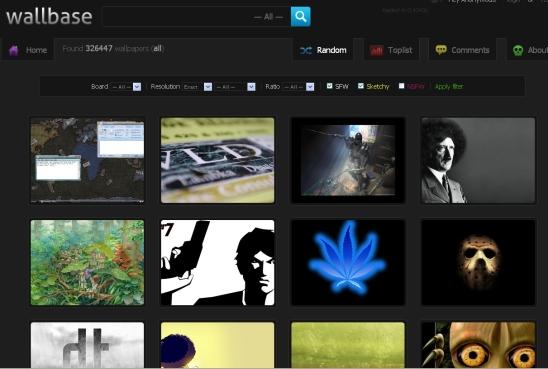This screenshot has width=548, height=369.
Task: Enable the NSFW checkbox
Action: [x=402, y=86]
